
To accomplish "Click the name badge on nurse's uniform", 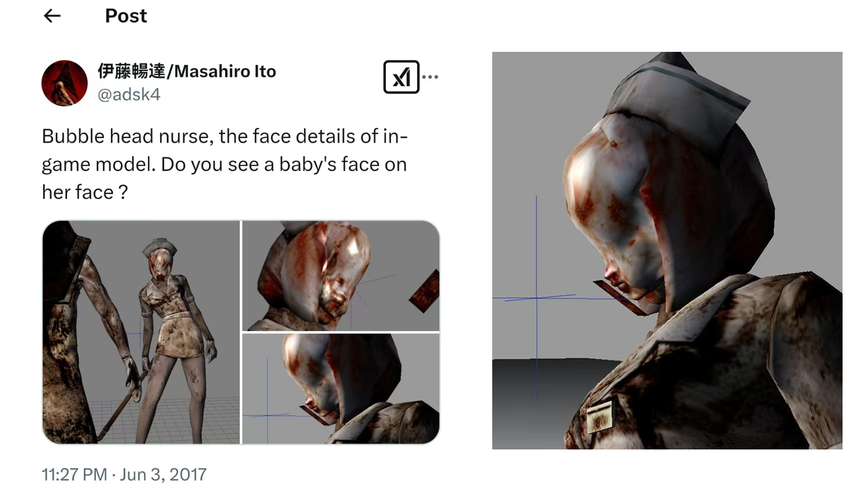I will [x=600, y=417].
